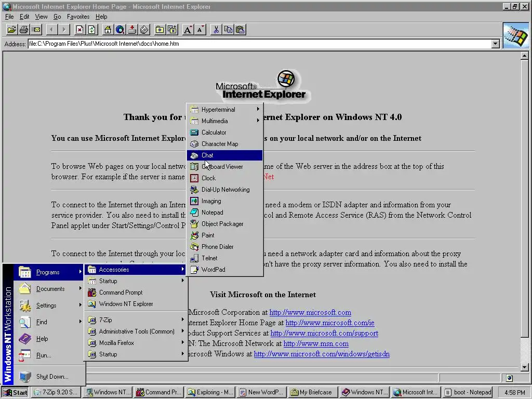The height and width of the screenshot is (399, 532).
Task: Click the Forward arrow toolbar button
Action: (x=64, y=30)
